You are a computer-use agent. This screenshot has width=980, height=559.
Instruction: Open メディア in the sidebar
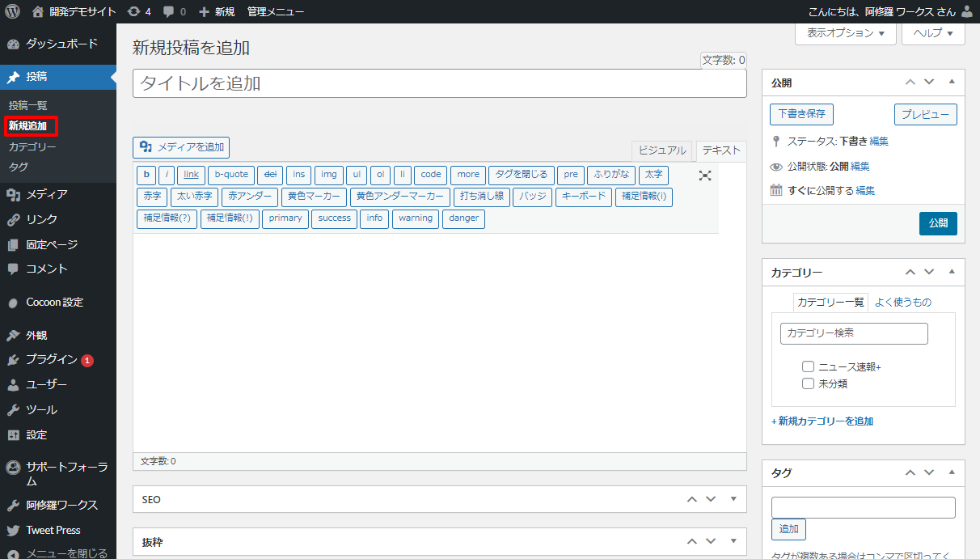(x=58, y=194)
